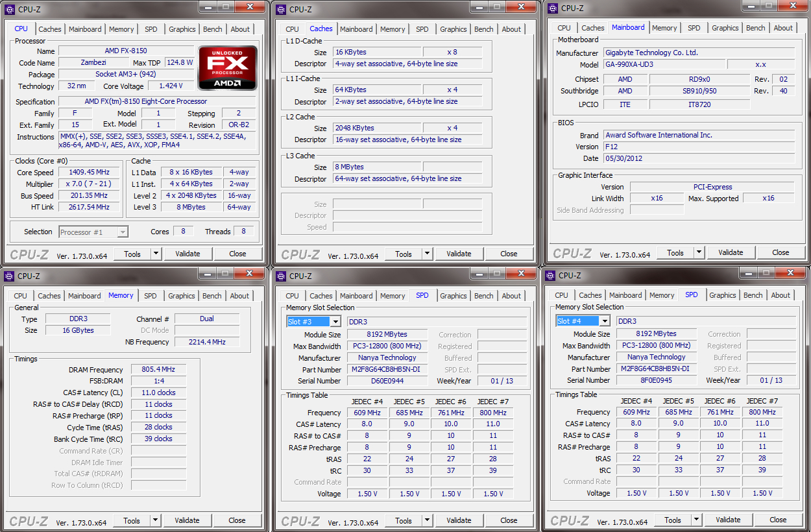
Task: Switch to Graphics tab in the Memory window
Action: 182,296
